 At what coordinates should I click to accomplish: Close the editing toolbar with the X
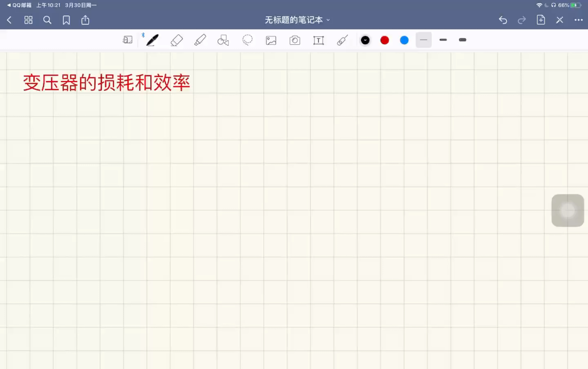click(560, 20)
